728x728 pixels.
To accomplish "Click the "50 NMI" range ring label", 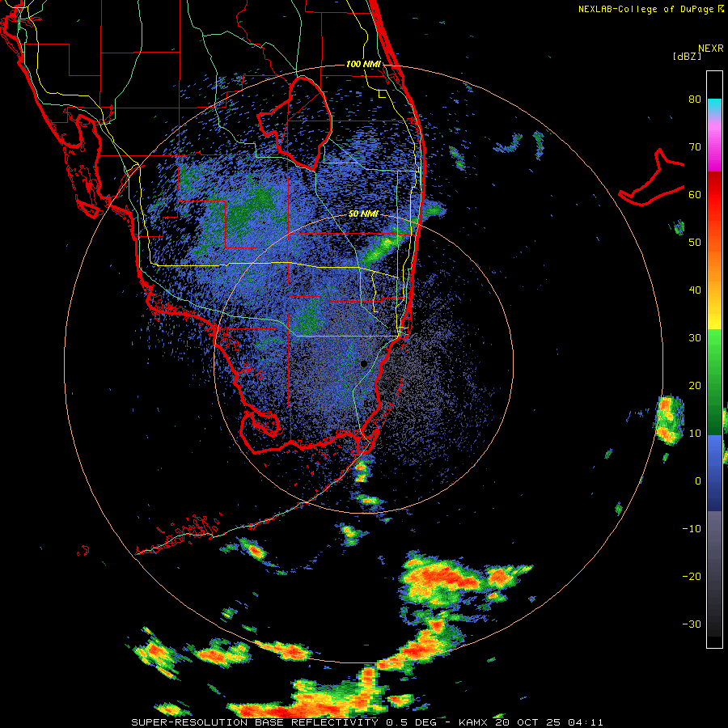I will pyautogui.click(x=363, y=214).
